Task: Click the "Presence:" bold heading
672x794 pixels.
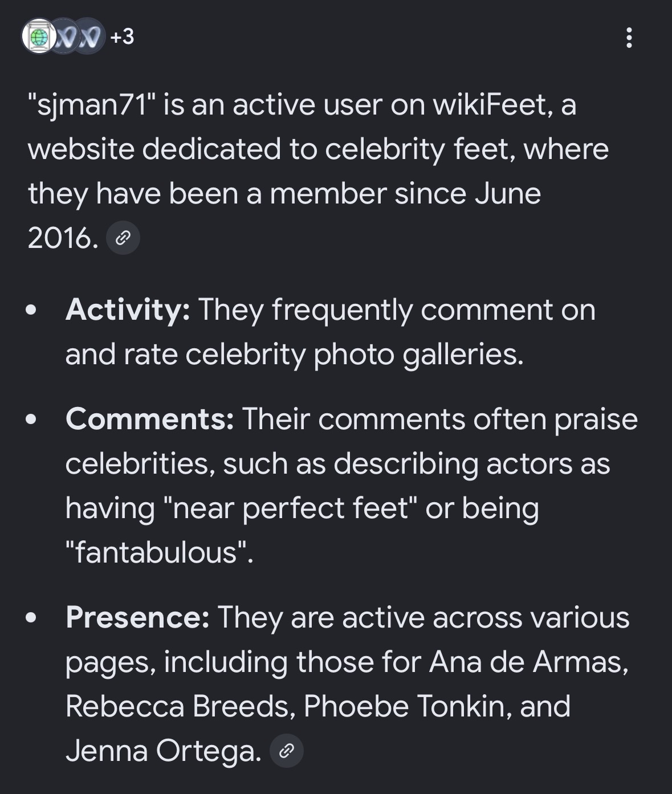Action: [138, 618]
